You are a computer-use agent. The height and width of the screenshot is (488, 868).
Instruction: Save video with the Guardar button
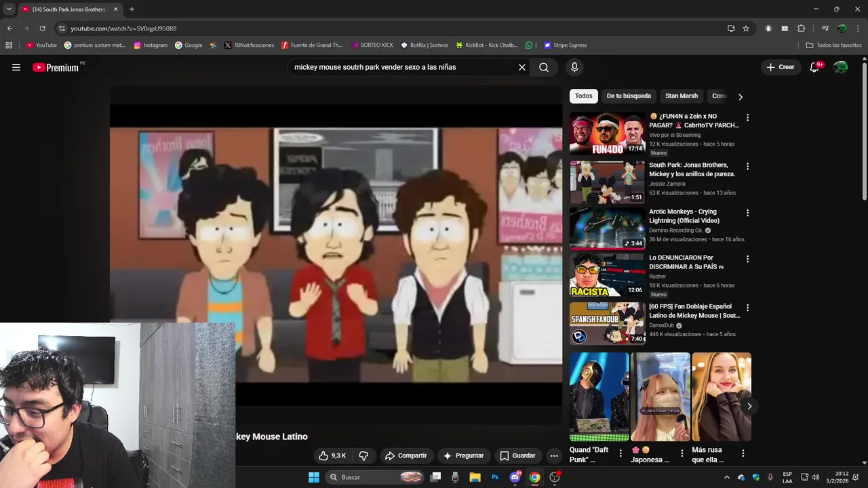click(x=517, y=455)
